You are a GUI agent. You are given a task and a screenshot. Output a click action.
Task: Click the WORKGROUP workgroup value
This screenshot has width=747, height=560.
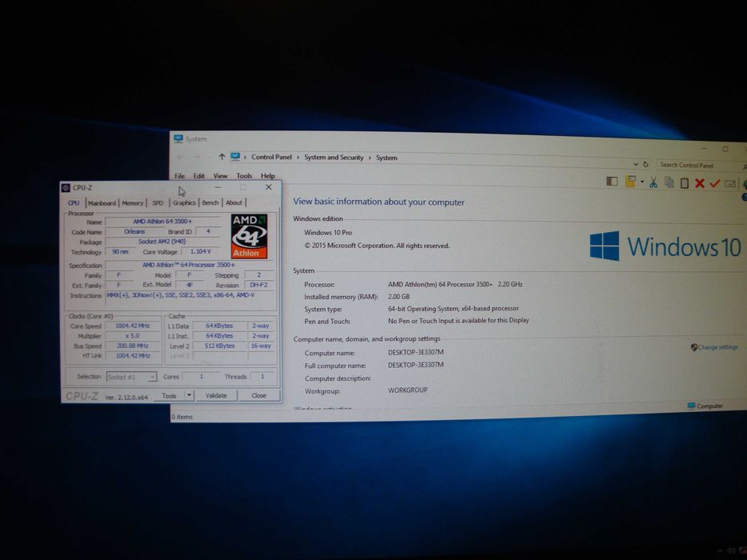click(408, 390)
